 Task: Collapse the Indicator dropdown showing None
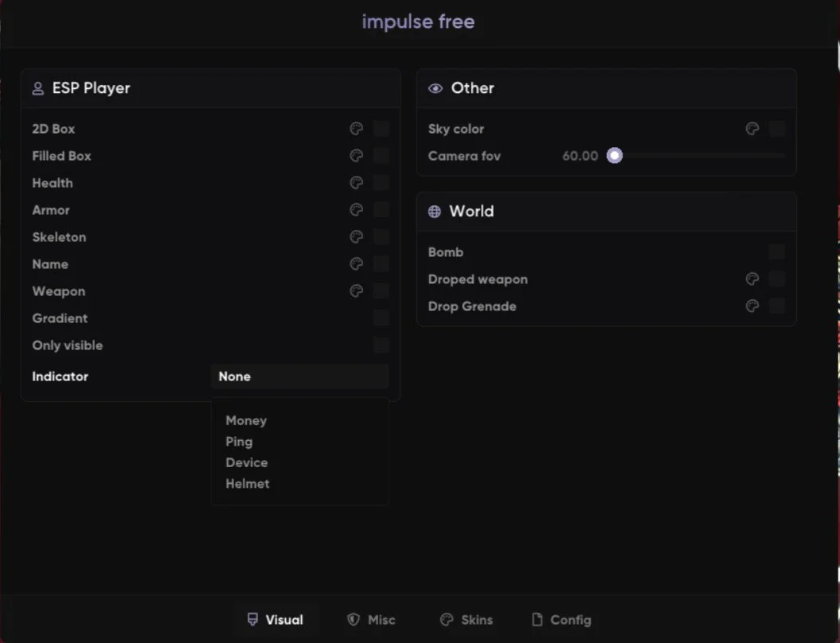pos(299,376)
